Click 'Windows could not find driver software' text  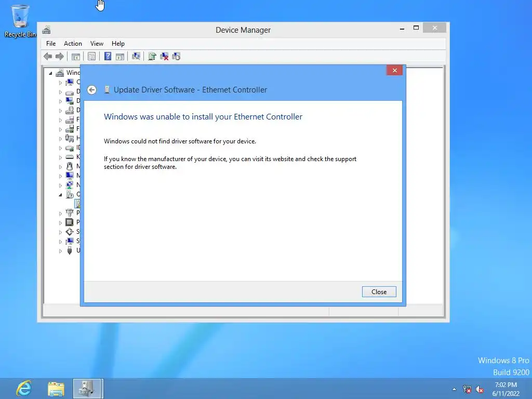(x=180, y=141)
